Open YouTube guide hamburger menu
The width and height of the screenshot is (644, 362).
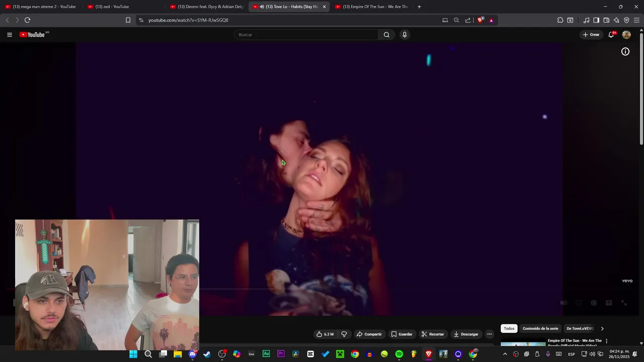pyautogui.click(x=10, y=35)
